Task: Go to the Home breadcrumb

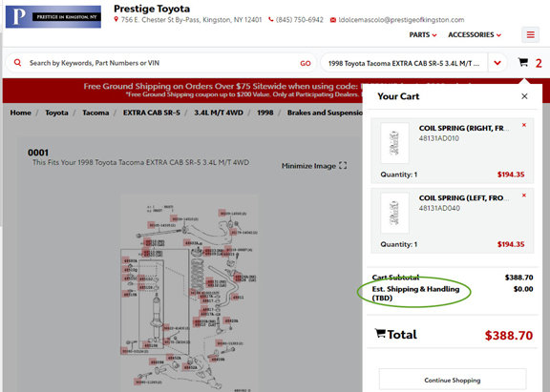Action: point(20,113)
